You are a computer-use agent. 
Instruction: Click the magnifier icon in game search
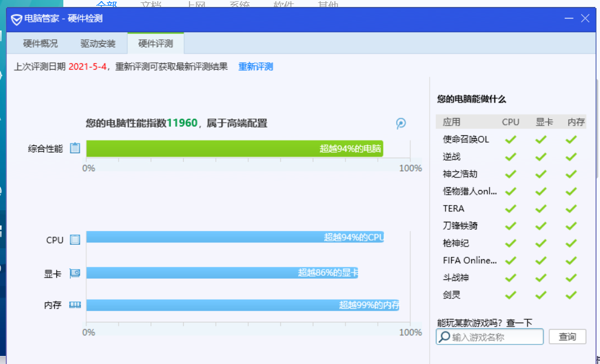pyautogui.click(x=445, y=337)
